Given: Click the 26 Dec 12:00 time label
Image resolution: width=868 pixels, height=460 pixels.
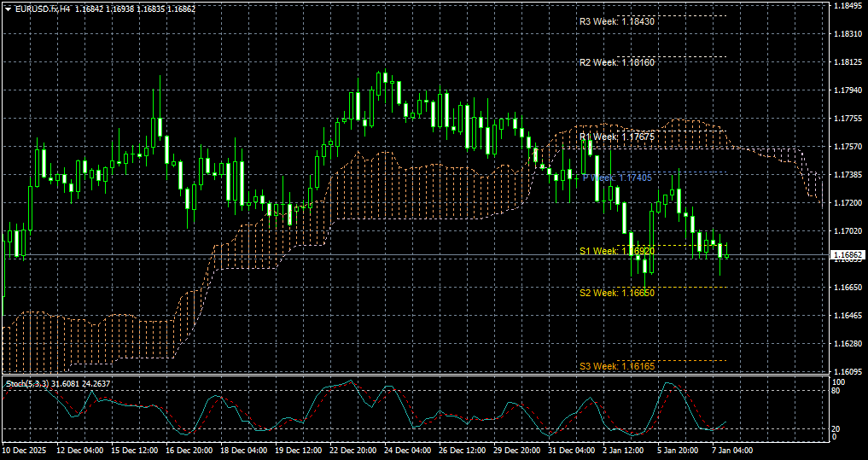Looking at the screenshot, I should 463,451.
